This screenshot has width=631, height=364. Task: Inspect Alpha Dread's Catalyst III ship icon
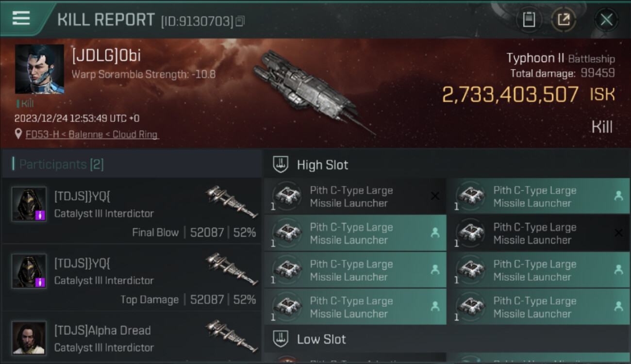coord(231,336)
